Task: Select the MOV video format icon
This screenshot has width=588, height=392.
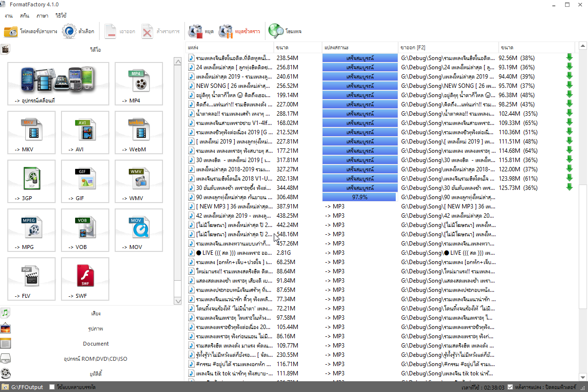Action: (x=139, y=230)
